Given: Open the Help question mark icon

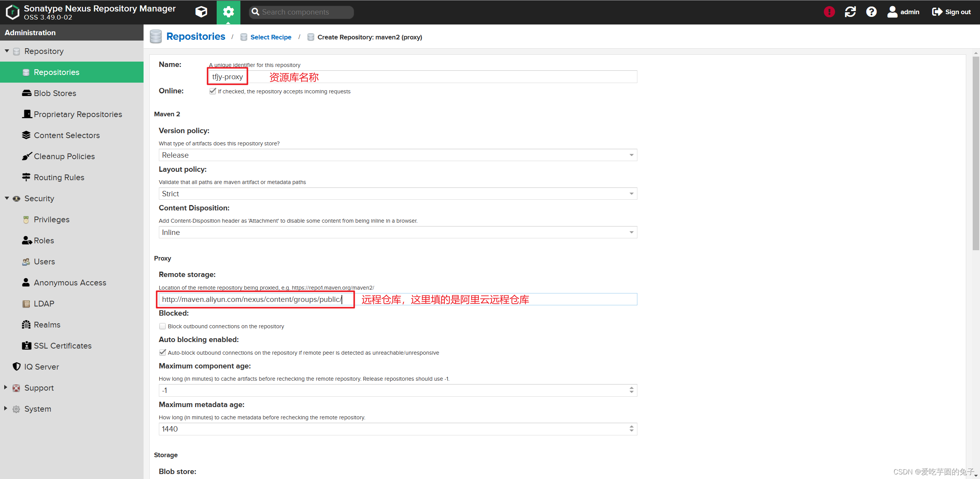Looking at the screenshot, I should (871, 12).
